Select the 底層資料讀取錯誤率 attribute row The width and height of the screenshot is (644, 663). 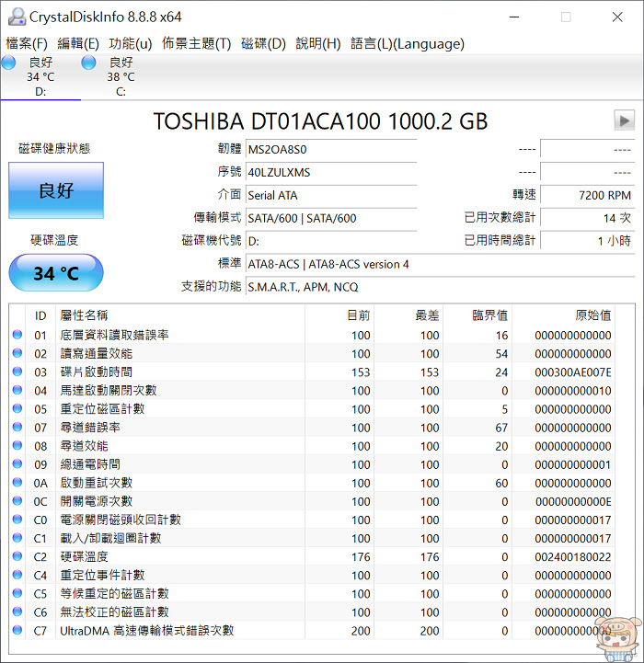pyautogui.click(x=312, y=336)
